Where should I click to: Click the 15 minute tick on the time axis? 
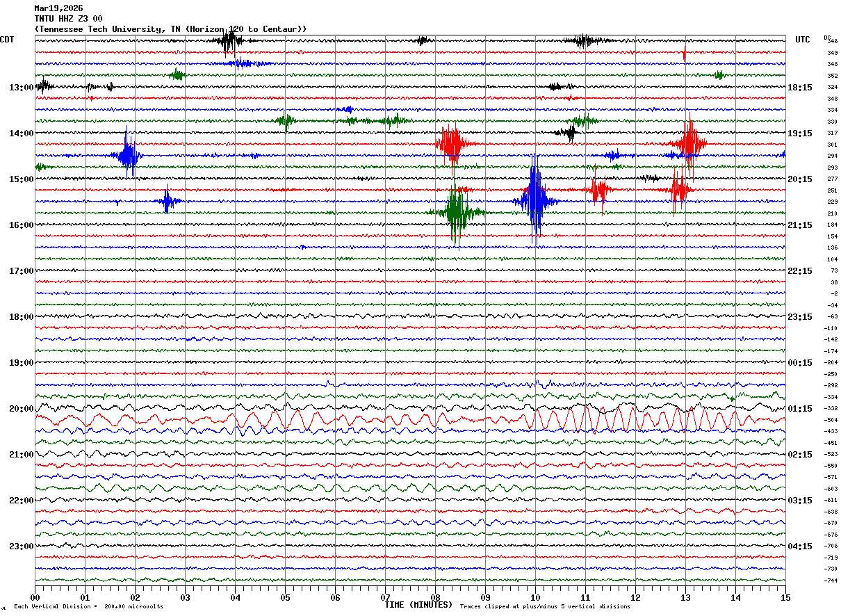point(785,598)
